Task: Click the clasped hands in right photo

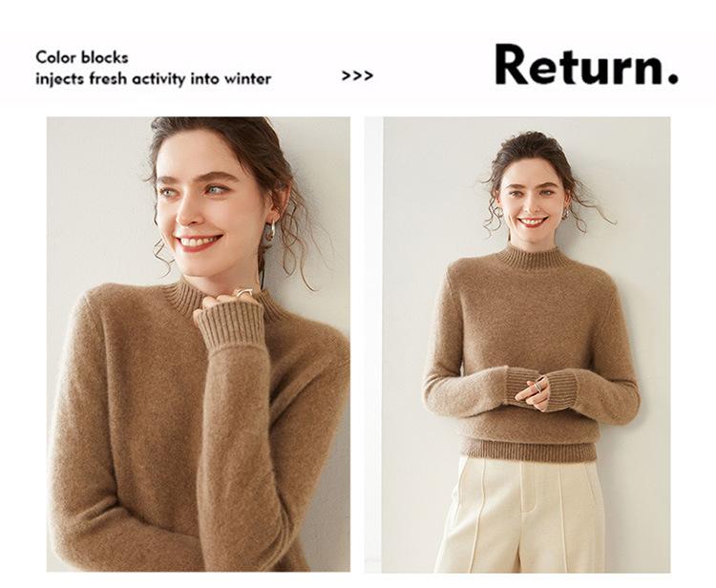Action: pos(536,393)
